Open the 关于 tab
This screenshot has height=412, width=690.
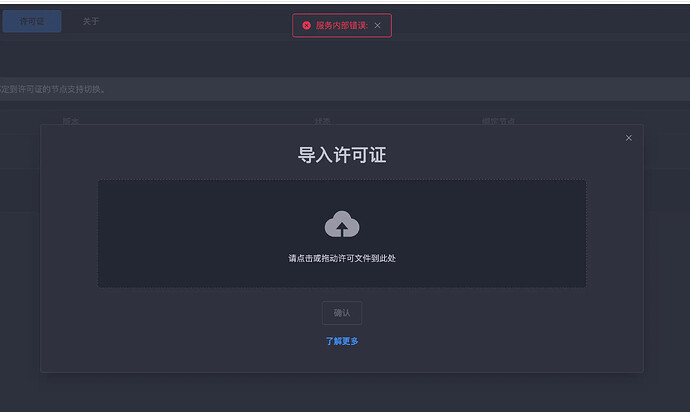91,21
